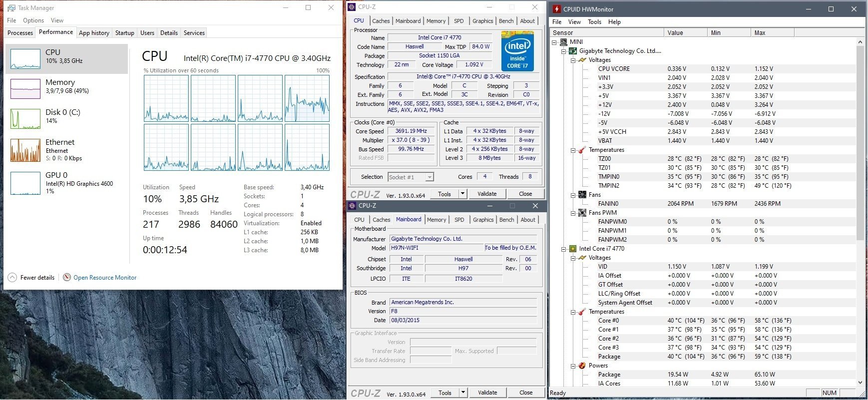868x400 pixels.
Task: Click the Intel Core i7 4770 chip icon
Action: point(573,249)
